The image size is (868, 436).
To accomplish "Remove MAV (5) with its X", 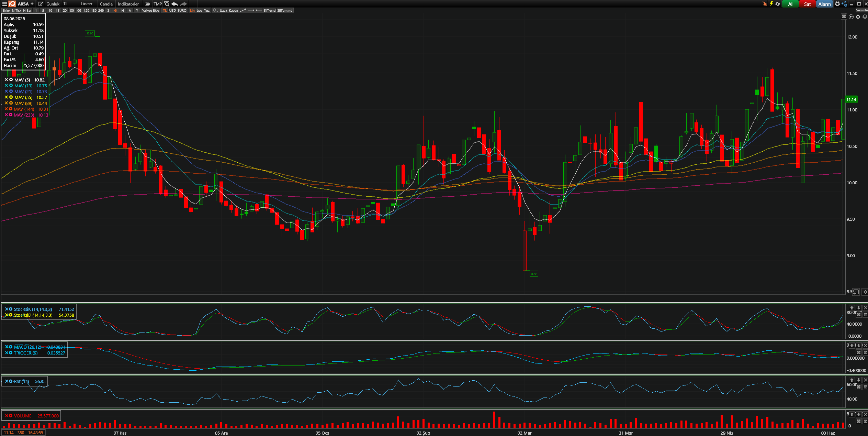I will click(6, 80).
